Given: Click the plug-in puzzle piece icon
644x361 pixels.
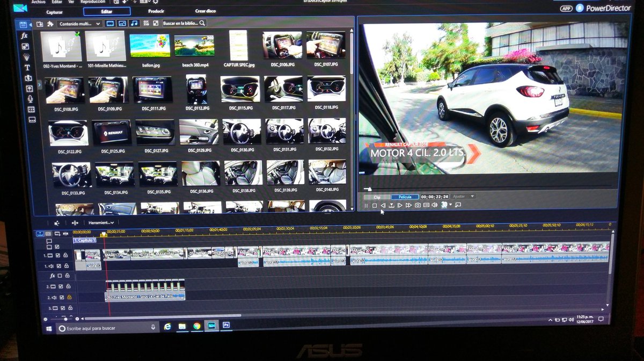Looking at the screenshot, I should (50, 24).
